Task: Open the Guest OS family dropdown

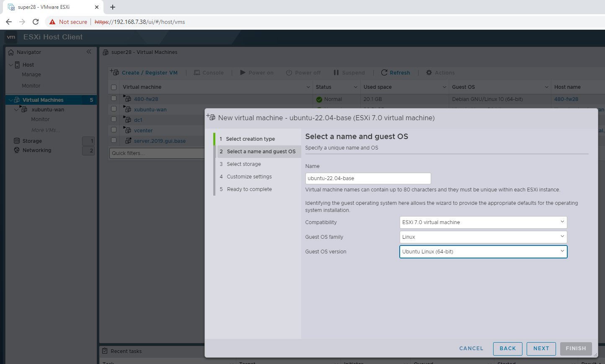Action: pyautogui.click(x=483, y=237)
